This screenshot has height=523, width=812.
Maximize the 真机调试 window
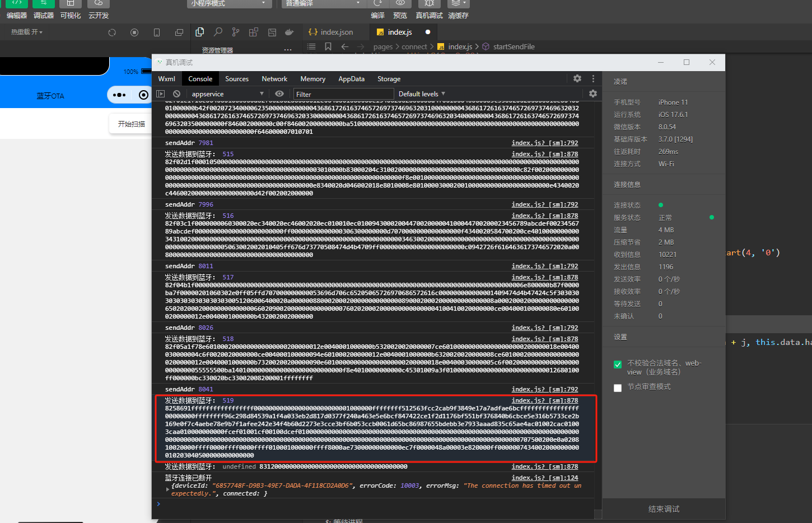(687, 62)
